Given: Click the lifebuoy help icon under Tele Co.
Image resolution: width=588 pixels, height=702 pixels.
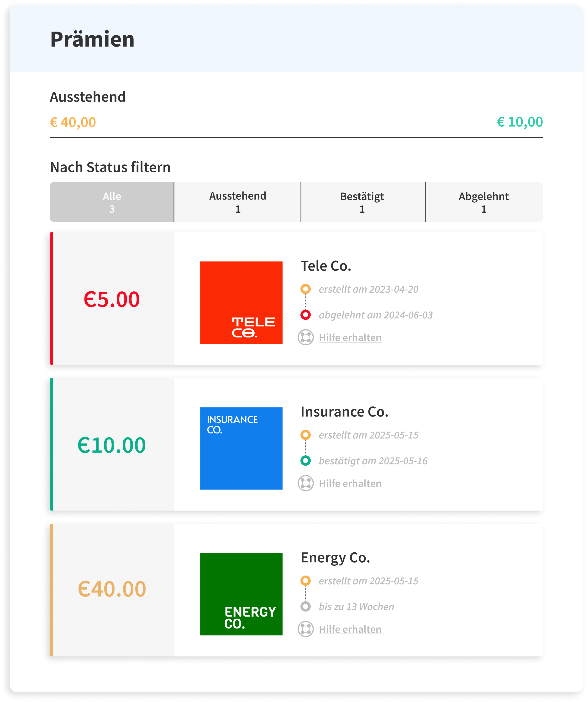Looking at the screenshot, I should (305, 337).
